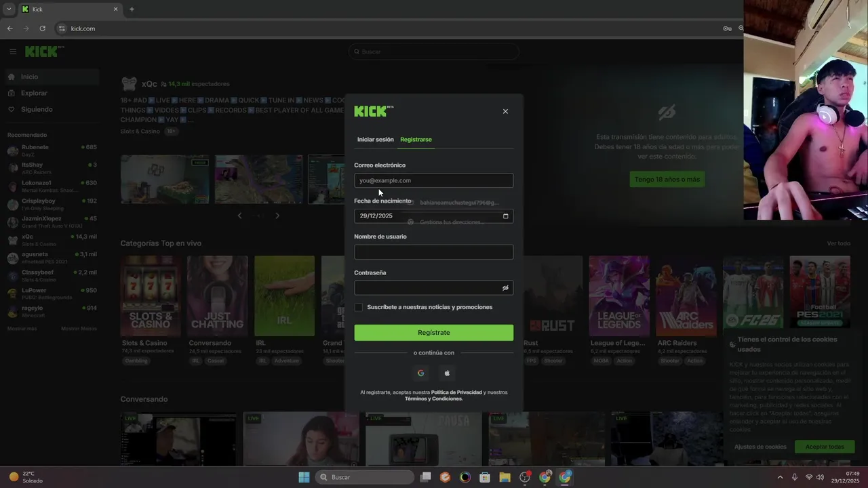Viewport: 868px width, 488px height.
Task: Open the site info icon in address bar
Action: tap(62, 28)
